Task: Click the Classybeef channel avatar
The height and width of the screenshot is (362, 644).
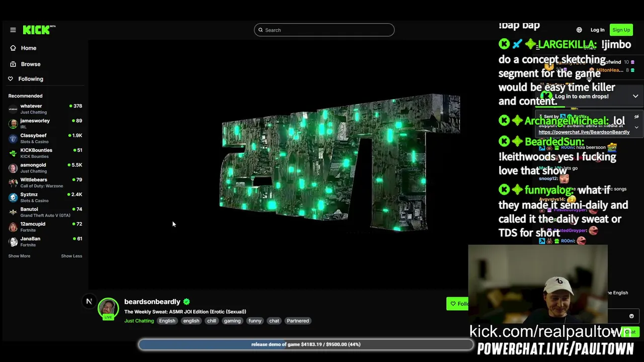Action: 13,138
